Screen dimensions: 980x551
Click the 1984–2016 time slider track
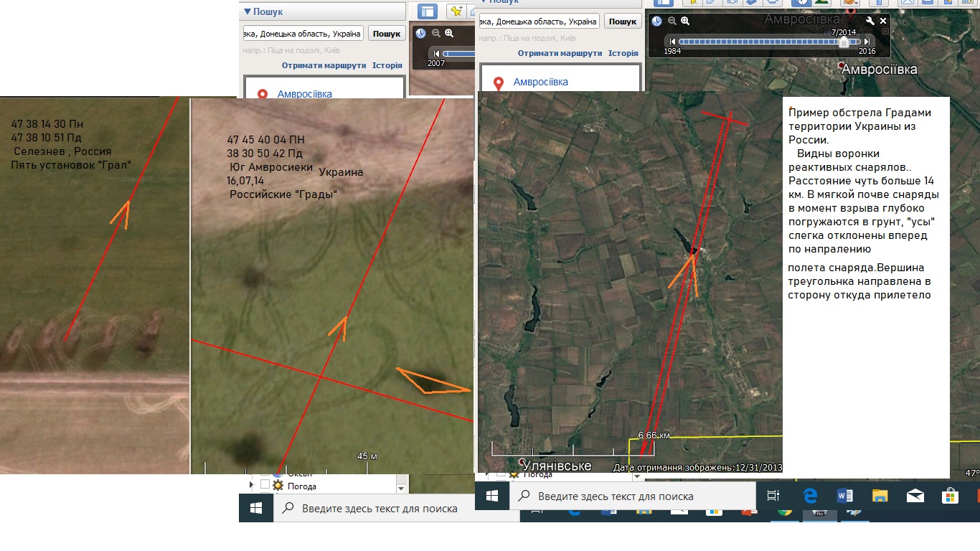pyautogui.click(x=770, y=42)
